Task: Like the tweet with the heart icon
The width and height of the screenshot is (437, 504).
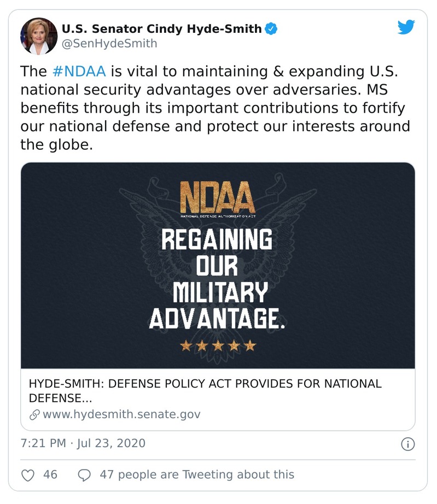Action: 27,474
